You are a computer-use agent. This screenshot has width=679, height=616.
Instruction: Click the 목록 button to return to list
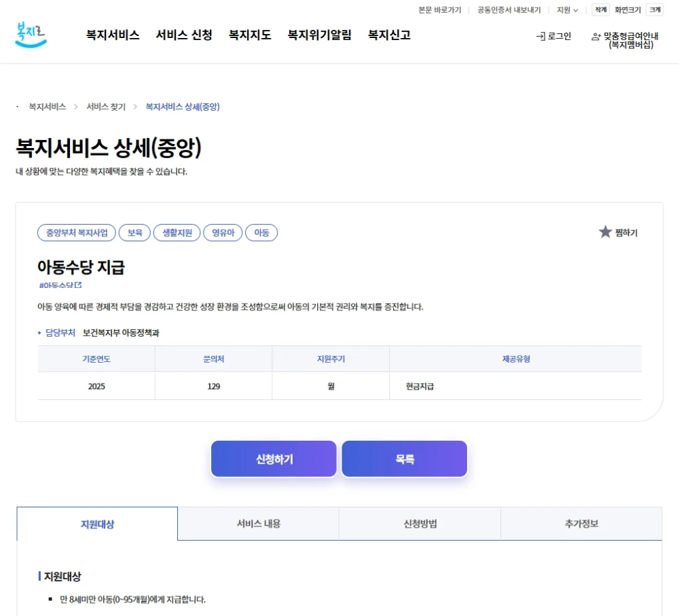[x=404, y=458]
